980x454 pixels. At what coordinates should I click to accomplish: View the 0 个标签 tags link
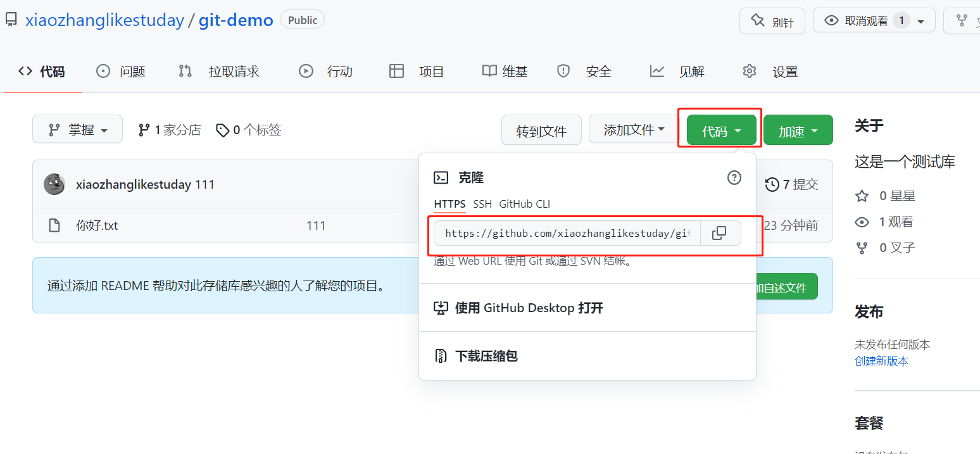(248, 130)
